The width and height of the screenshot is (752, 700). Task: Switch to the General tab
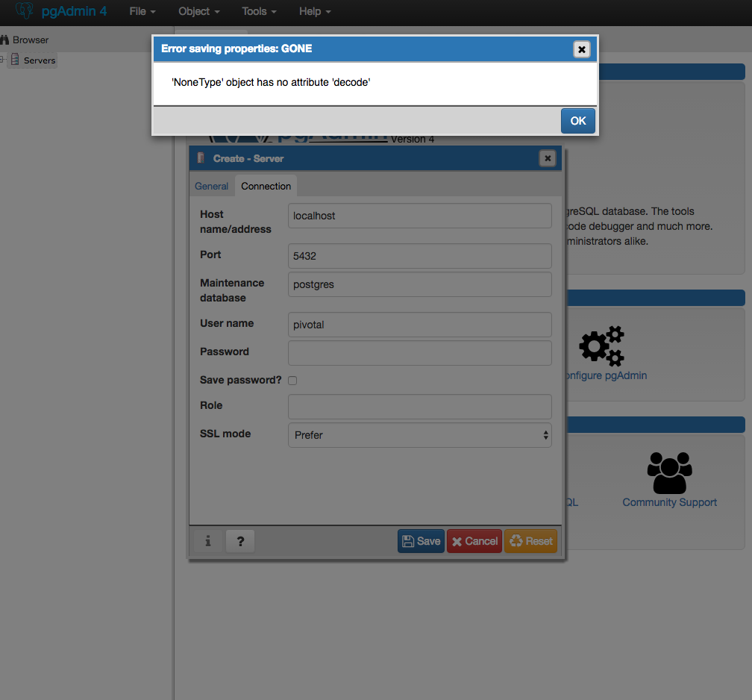(x=211, y=186)
